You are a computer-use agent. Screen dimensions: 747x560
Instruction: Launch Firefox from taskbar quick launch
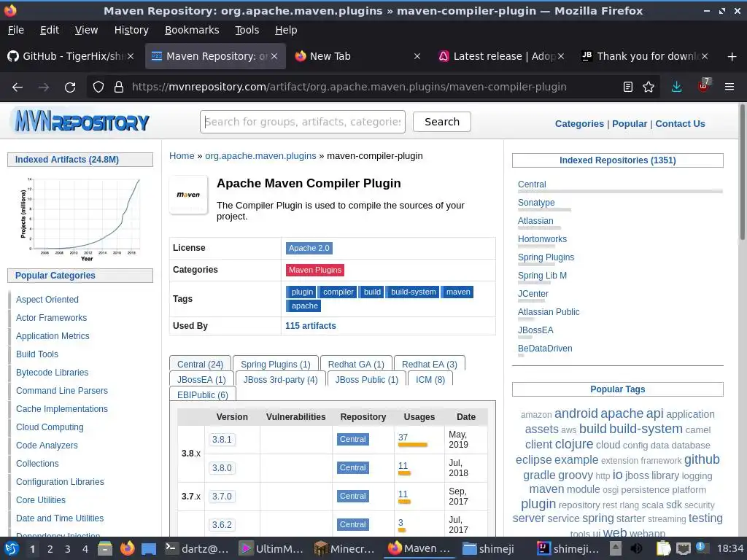[x=127, y=549]
